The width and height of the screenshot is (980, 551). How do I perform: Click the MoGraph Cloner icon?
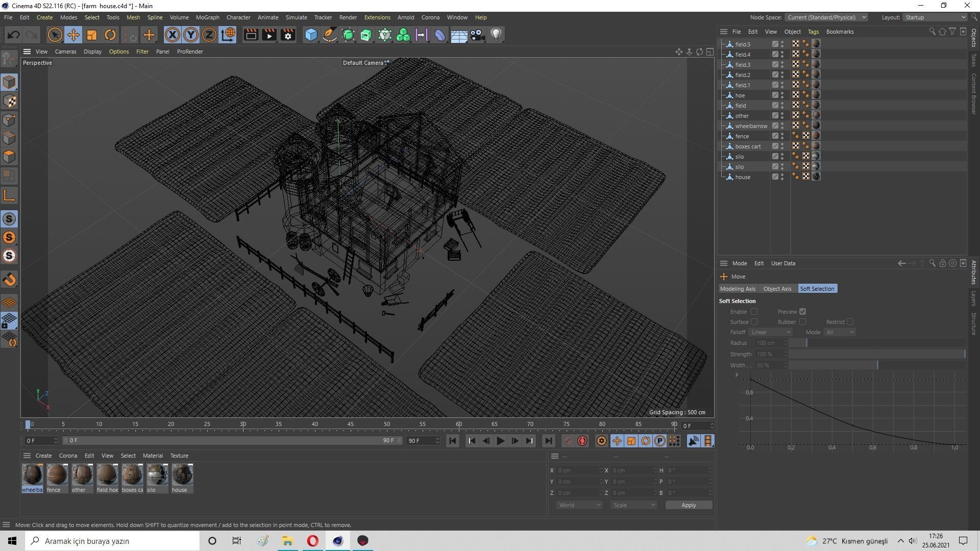tap(403, 35)
